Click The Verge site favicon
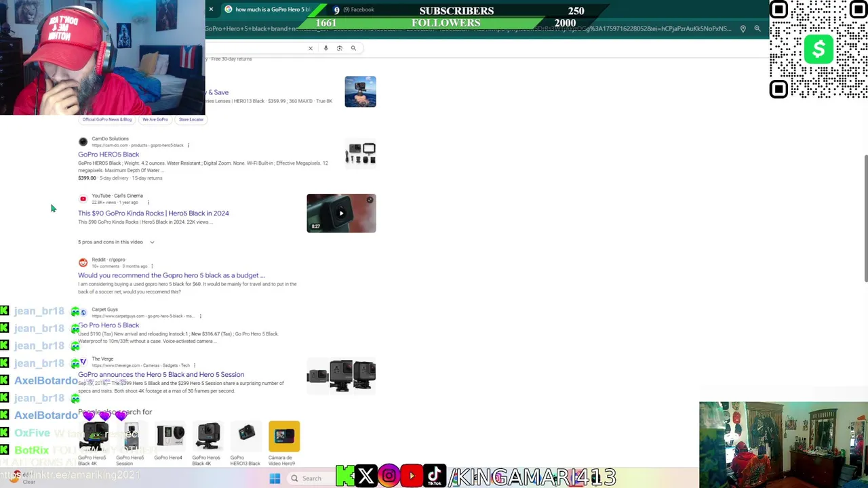 click(83, 362)
